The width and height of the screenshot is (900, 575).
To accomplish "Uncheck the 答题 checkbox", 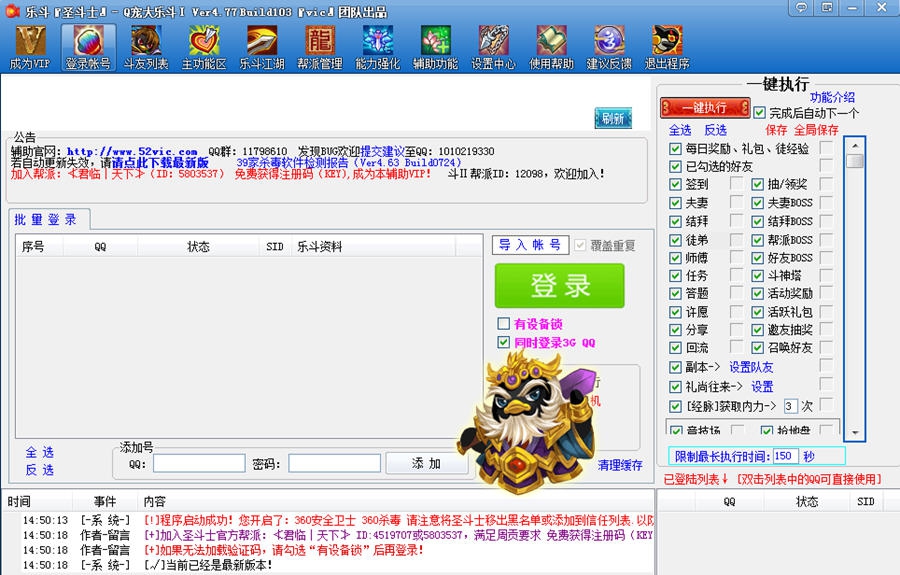I will pyautogui.click(x=676, y=294).
